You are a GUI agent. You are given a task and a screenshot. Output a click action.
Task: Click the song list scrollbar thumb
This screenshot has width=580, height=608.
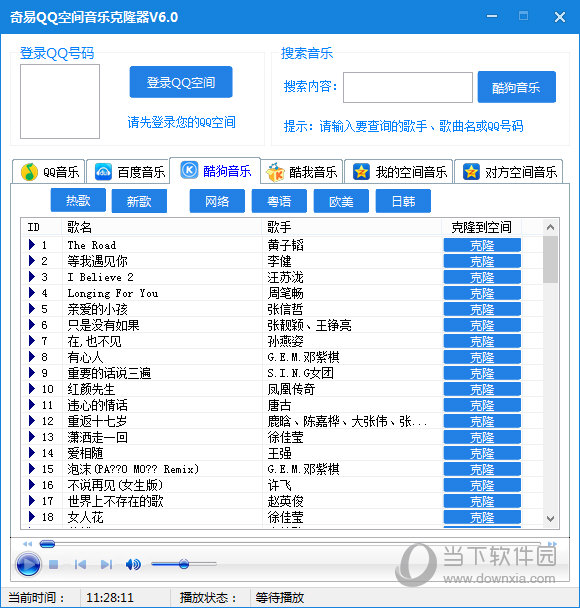[x=551, y=259]
